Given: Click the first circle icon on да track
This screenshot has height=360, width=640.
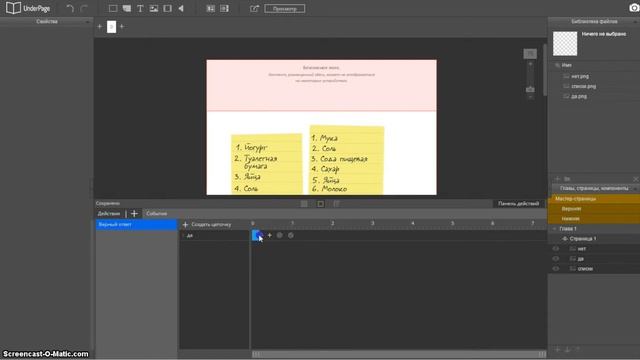Looking at the screenshot, I should [x=280, y=235].
